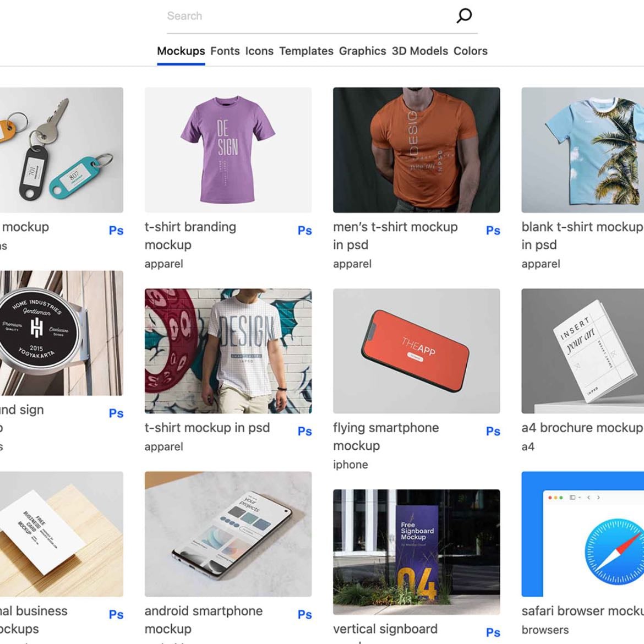Image resolution: width=644 pixels, height=644 pixels.
Task: Open the graffiti wall t-shirt mockup thumbnail
Action: (228, 351)
